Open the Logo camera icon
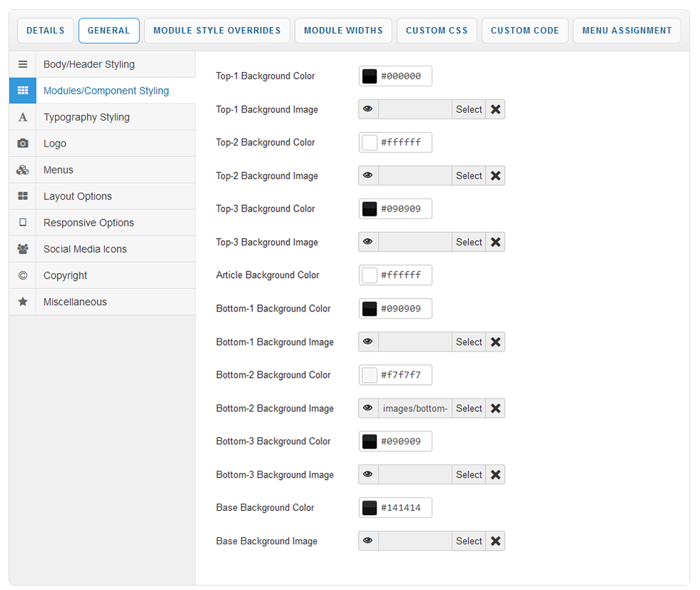Viewport: 700px width, 590px height. [x=23, y=144]
